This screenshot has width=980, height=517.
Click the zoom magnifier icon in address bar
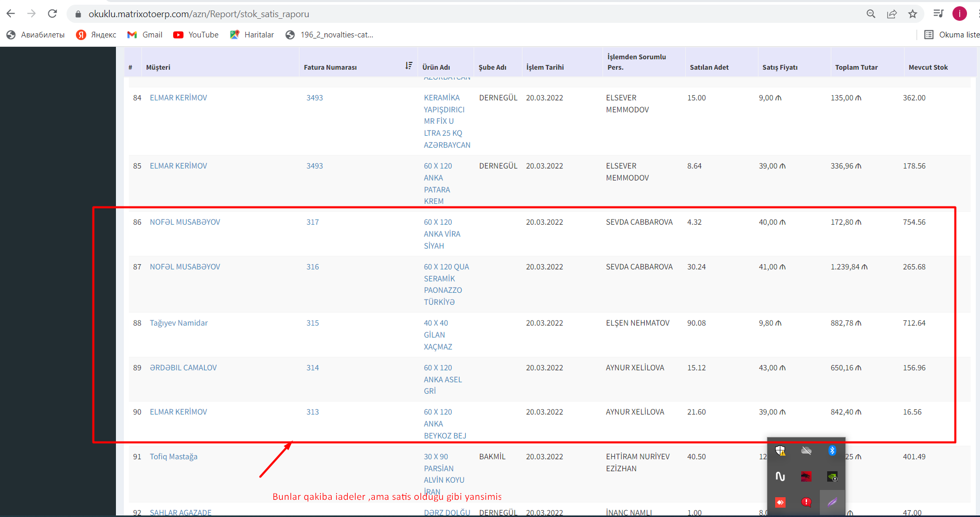pos(871,14)
